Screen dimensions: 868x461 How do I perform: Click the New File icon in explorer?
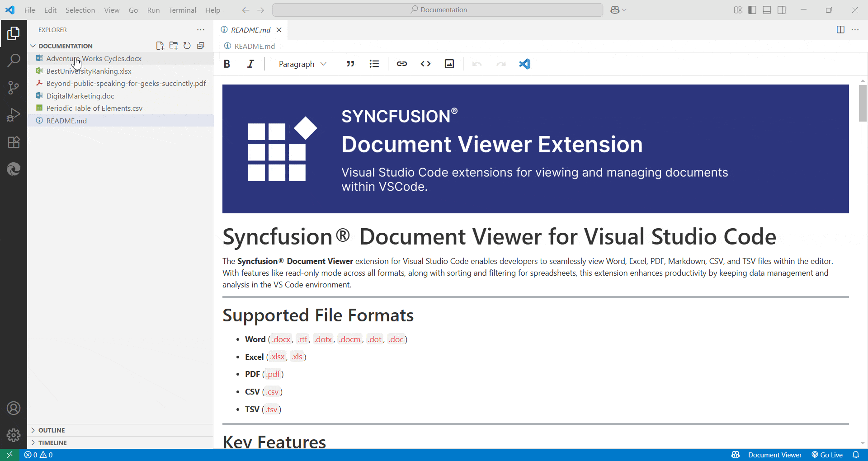point(160,46)
